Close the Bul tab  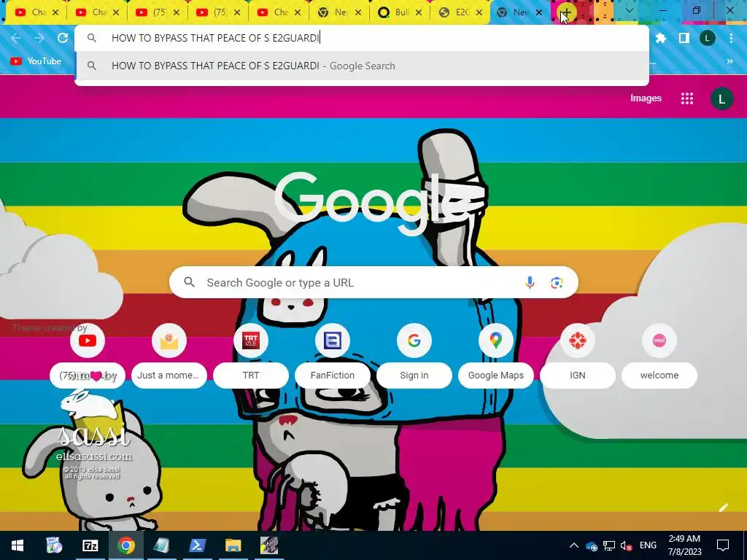point(419,12)
